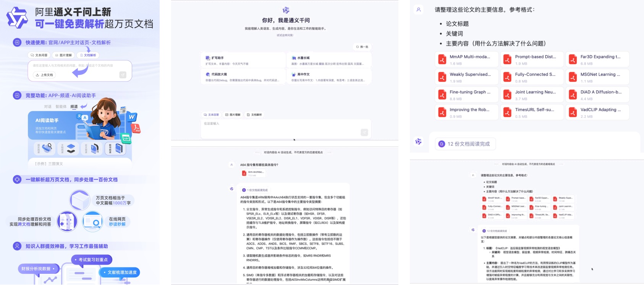Click the send icon beside 上传文档
Image resolution: width=644 pixels, height=285 pixels.
point(123,75)
